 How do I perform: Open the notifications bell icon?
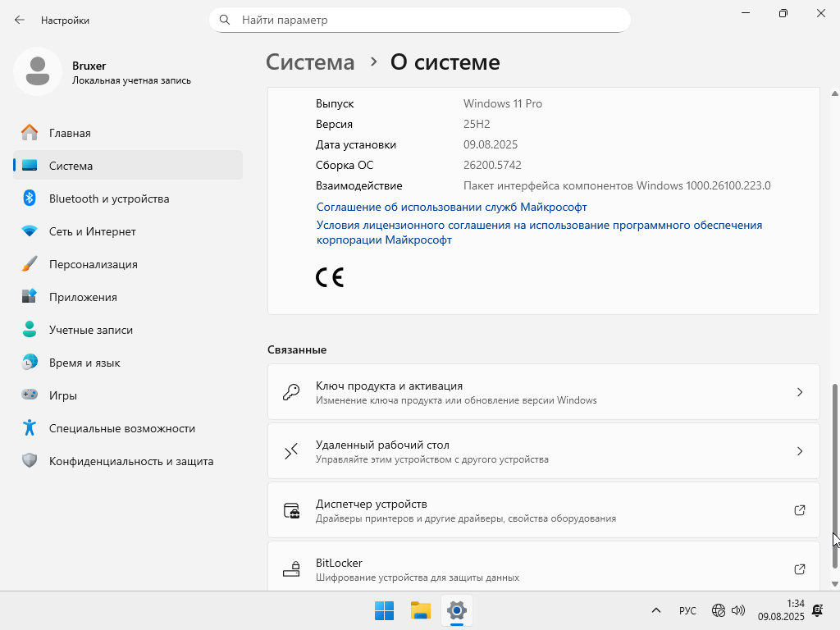818,610
